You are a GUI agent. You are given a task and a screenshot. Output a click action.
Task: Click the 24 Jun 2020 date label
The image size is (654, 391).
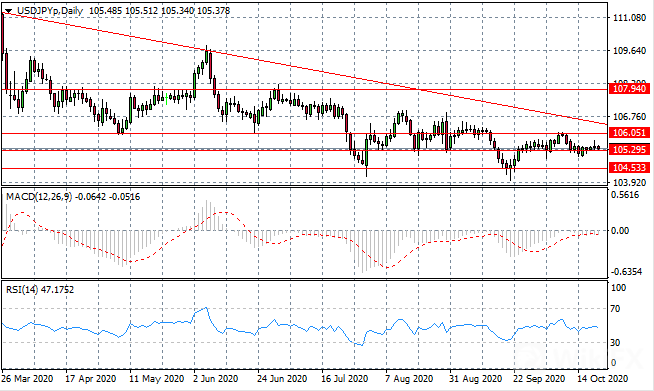coord(282,379)
